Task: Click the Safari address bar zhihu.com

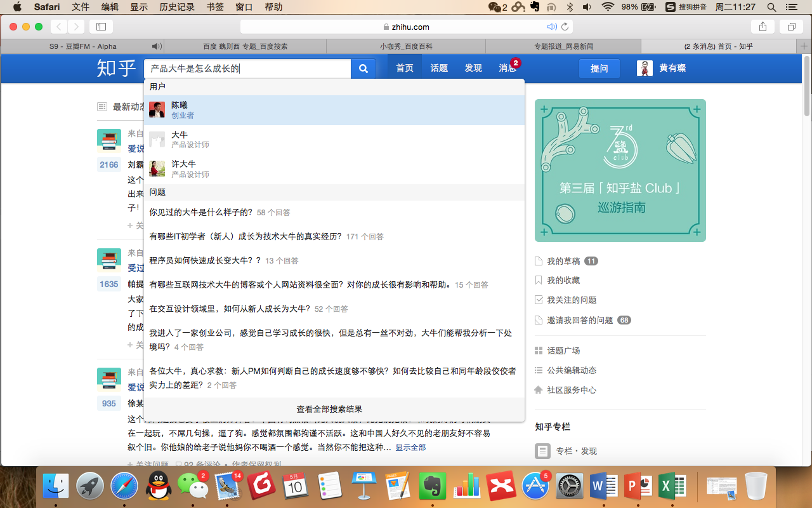Action: 406,27
